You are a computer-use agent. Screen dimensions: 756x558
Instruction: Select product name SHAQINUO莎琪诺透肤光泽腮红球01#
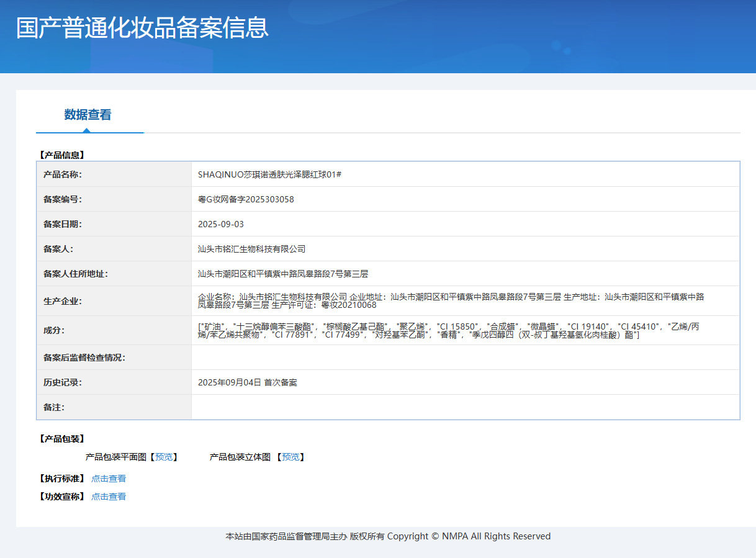click(x=270, y=174)
